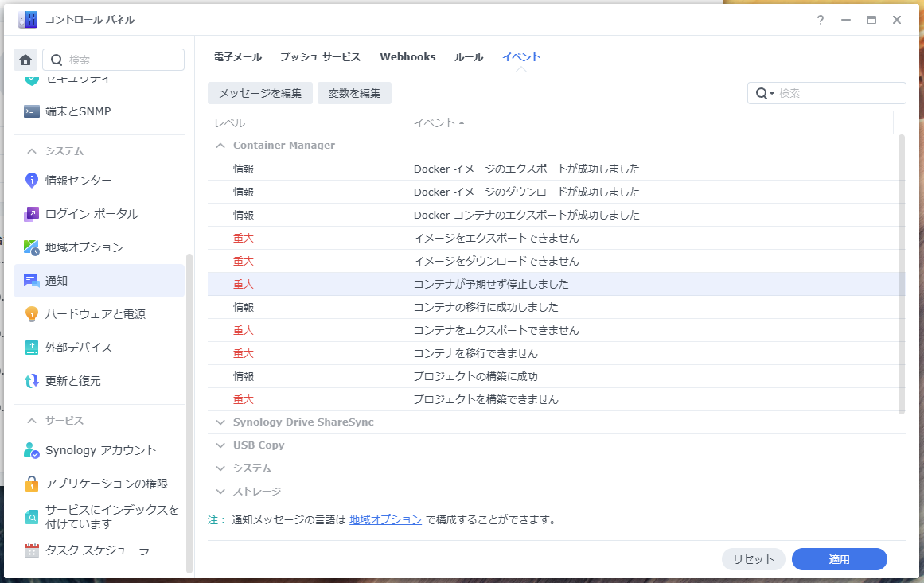This screenshot has width=924, height=583.
Task: Click the event list vertical scrollbar
Action: tap(902, 274)
